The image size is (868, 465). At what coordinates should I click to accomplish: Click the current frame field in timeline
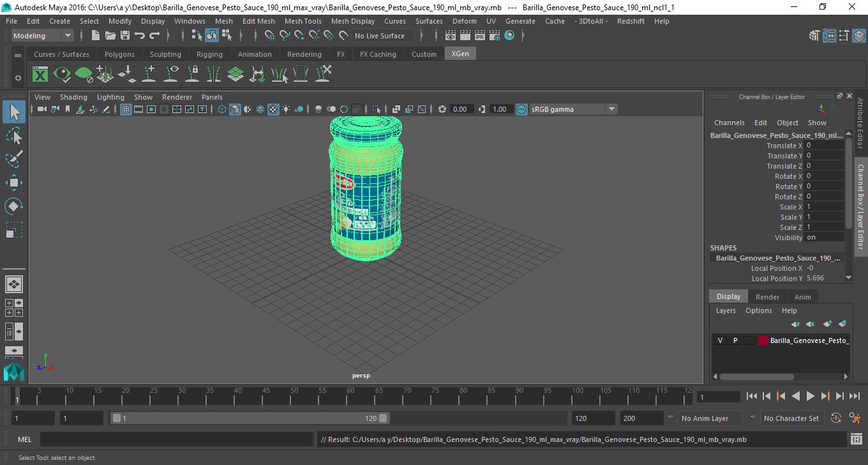point(718,397)
